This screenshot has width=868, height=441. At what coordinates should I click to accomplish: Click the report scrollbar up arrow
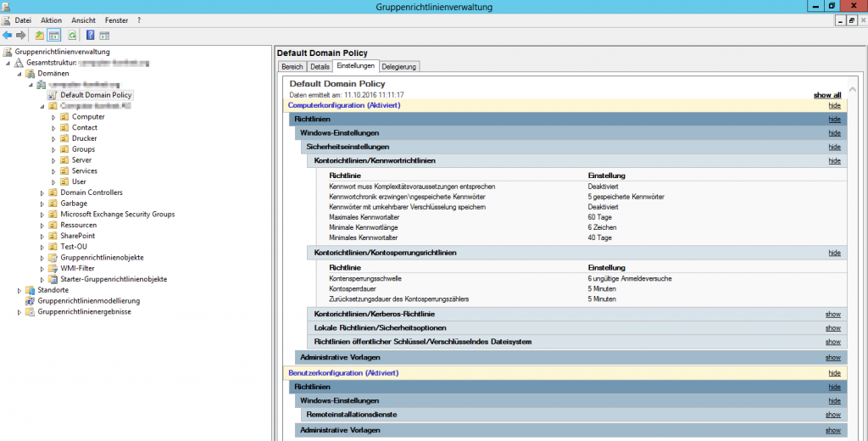pyautogui.click(x=853, y=89)
